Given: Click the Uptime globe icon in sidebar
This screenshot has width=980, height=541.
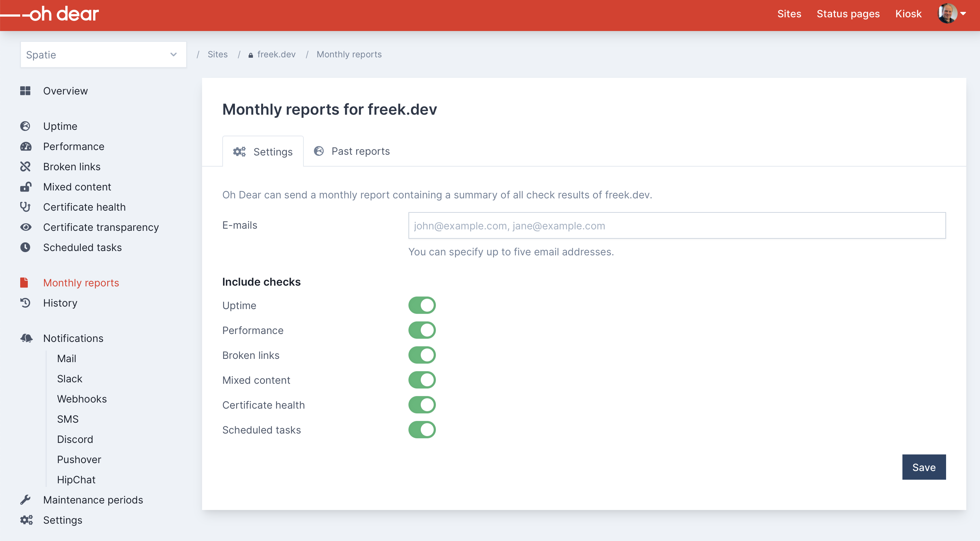Looking at the screenshot, I should coord(25,126).
